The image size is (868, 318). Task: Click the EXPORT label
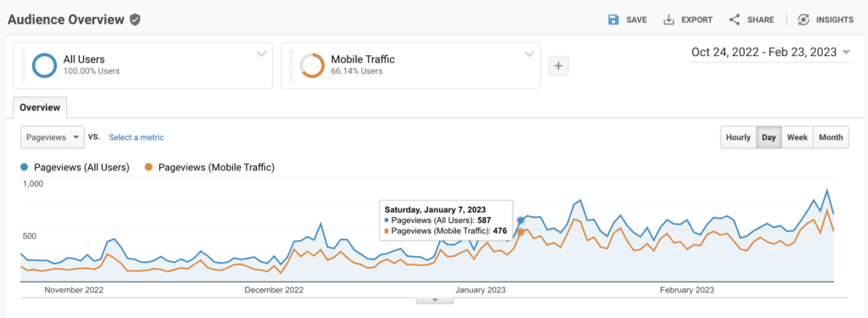coord(697,20)
